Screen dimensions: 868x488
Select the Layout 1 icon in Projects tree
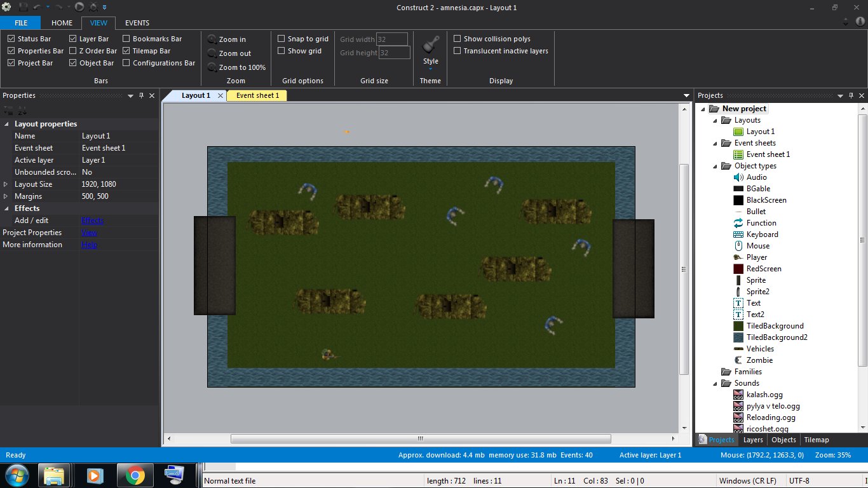coord(738,132)
